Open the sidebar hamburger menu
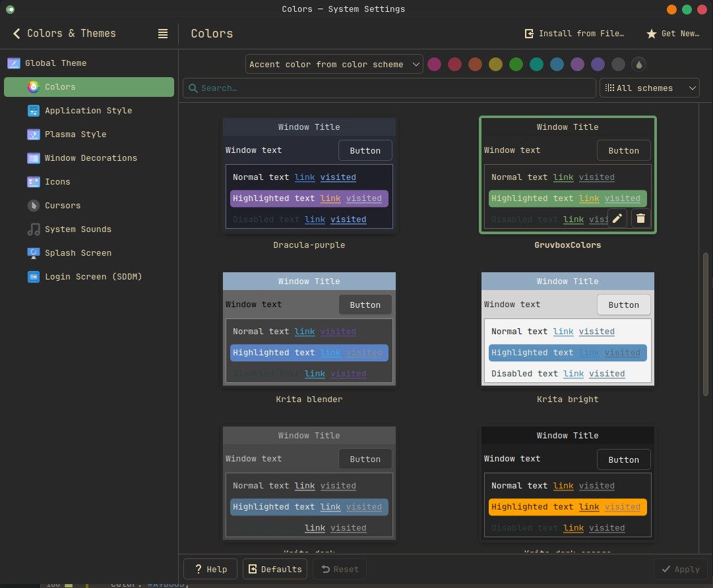713x588 pixels. 162,33
